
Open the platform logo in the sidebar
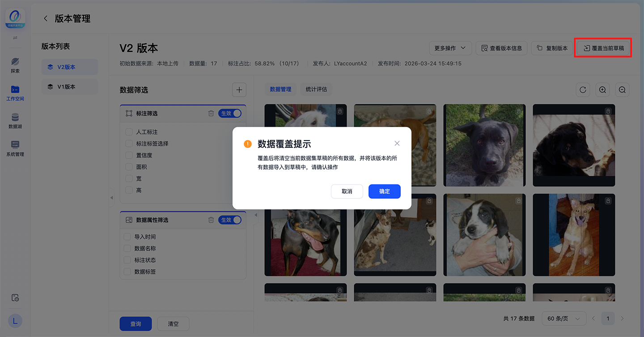(15, 19)
